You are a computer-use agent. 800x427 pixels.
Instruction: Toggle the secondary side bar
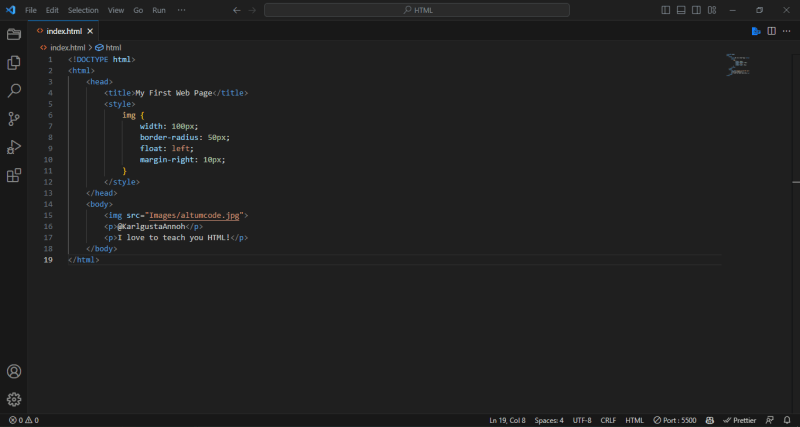(x=696, y=10)
